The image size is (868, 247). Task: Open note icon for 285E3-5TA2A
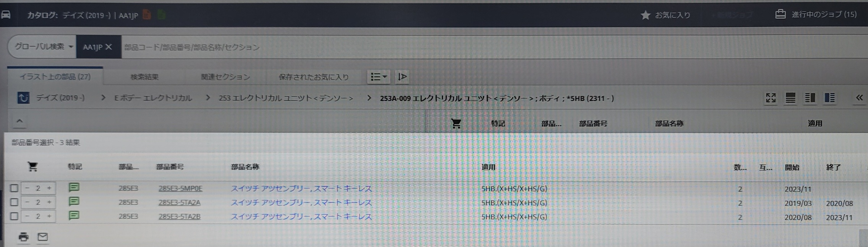[74, 201]
